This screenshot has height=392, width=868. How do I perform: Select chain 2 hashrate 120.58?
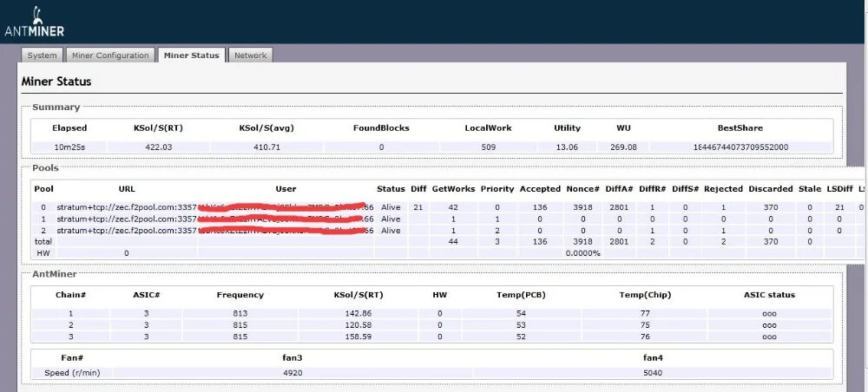click(x=358, y=324)
